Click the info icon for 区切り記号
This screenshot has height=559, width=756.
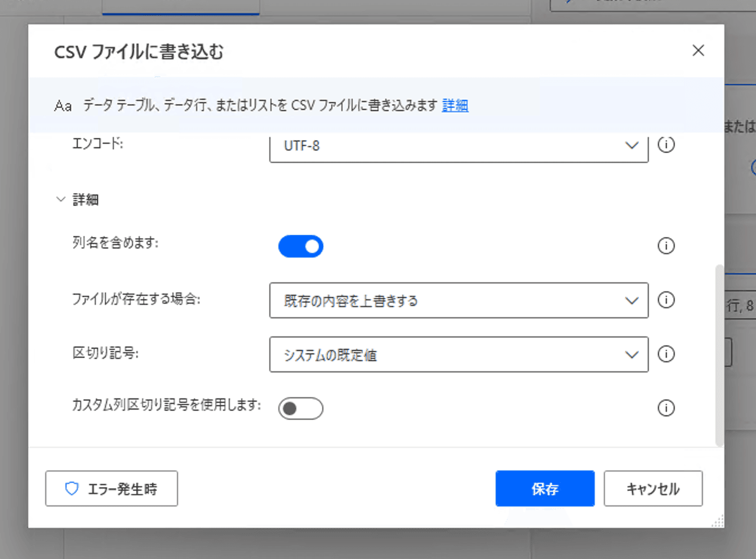666,354
